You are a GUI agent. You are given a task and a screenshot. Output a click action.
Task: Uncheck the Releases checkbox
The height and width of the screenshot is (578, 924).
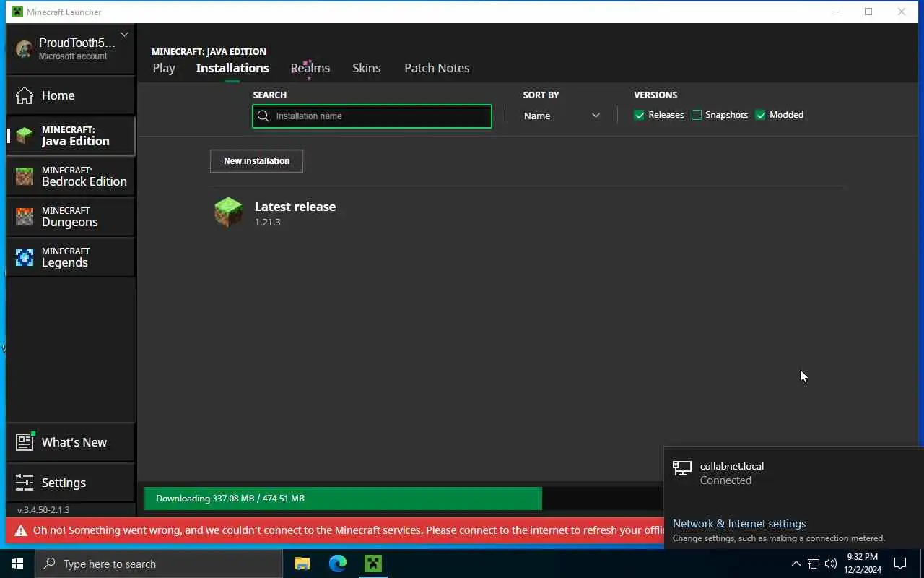pos(639,115)
